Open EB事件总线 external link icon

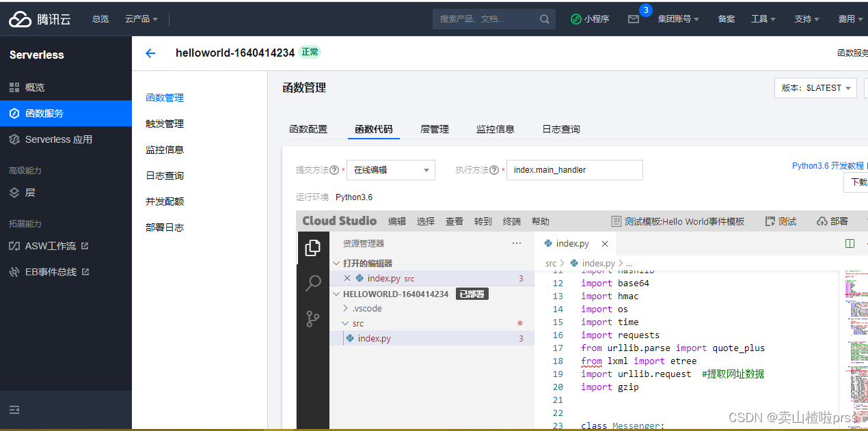coord(85,272)
